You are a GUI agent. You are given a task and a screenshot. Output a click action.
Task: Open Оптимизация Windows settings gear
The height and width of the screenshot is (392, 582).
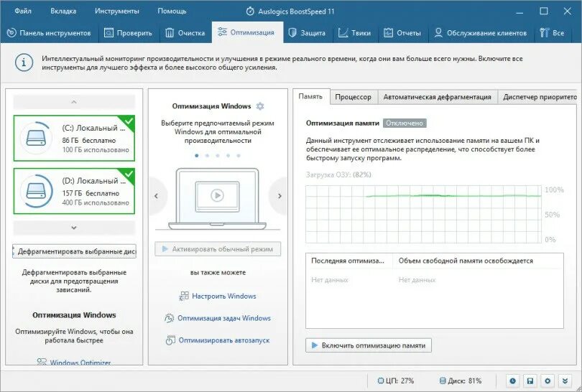(x=260, y=106)
